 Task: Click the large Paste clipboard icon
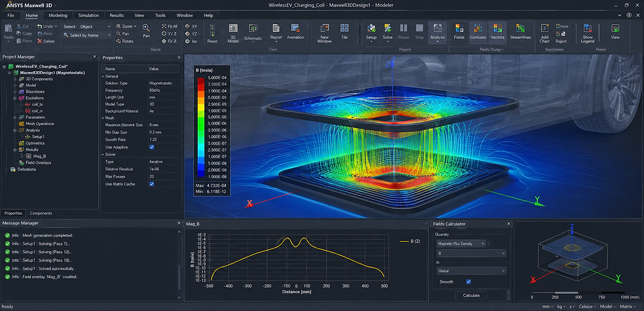click(x=8, y=28)
